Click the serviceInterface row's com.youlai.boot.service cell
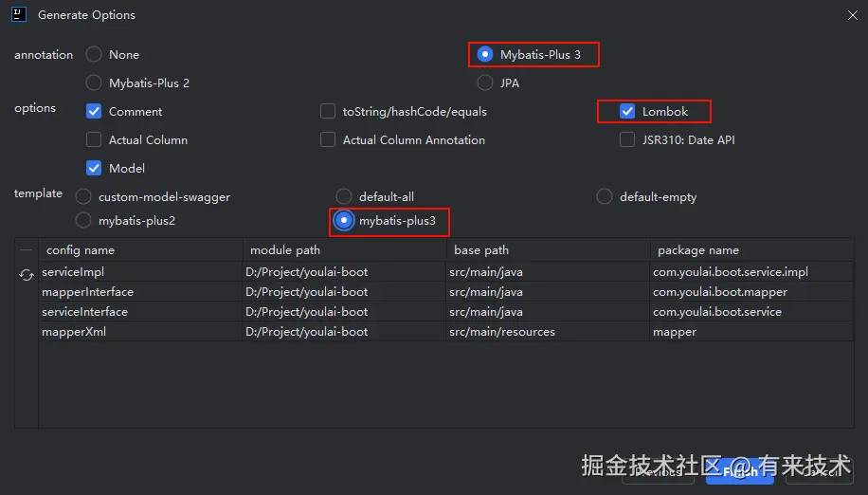 point(751,312)
